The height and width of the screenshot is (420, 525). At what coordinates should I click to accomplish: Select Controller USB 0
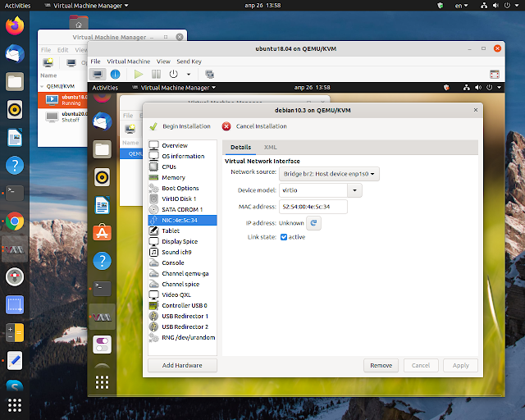(182, 305)
